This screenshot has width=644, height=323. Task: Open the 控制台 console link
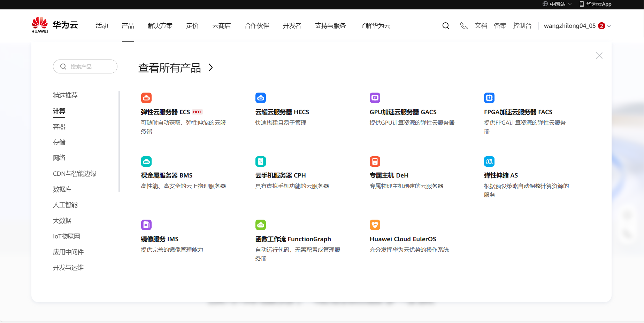point(522,25)
